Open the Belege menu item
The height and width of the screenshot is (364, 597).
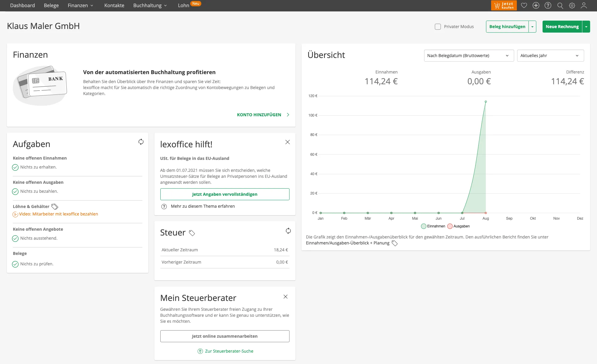pos(51,5)
